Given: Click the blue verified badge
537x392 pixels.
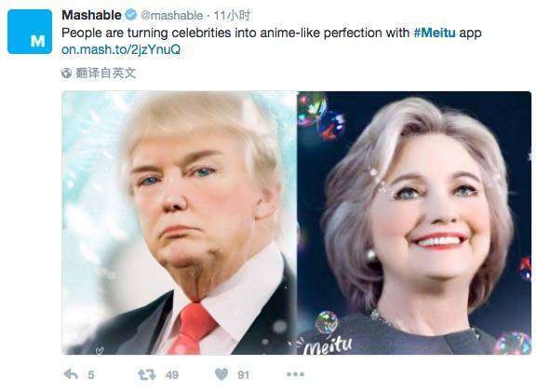Looking at the screenshot, I should 131,15.
